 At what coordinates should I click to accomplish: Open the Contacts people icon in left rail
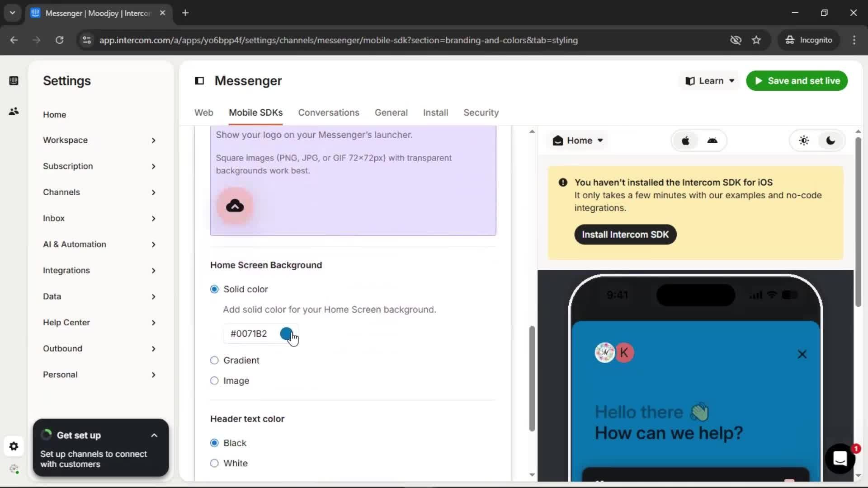pos(14,111)
